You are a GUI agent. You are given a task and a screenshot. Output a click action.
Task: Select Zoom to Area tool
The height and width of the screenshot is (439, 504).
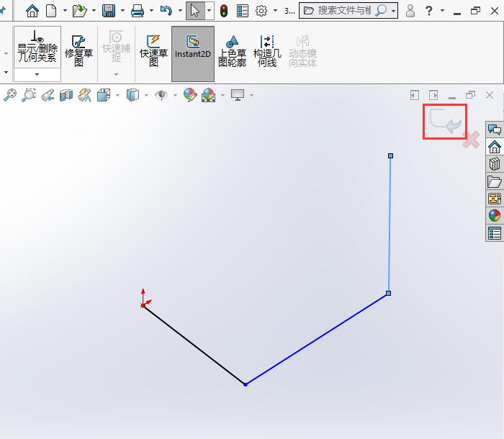(29, 95)
